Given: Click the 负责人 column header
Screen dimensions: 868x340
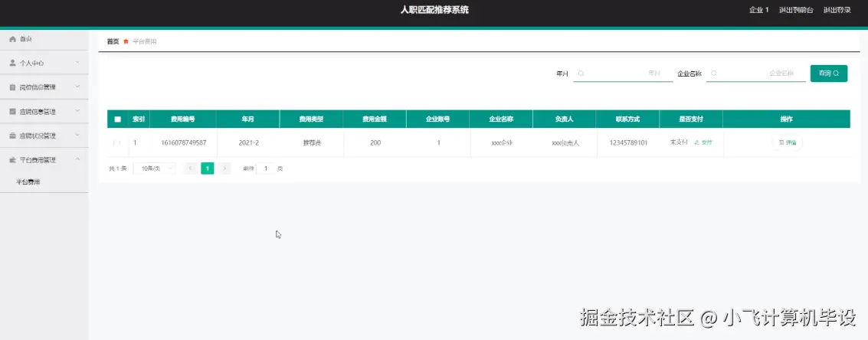Looking at the screenshot, I should 564,119.
